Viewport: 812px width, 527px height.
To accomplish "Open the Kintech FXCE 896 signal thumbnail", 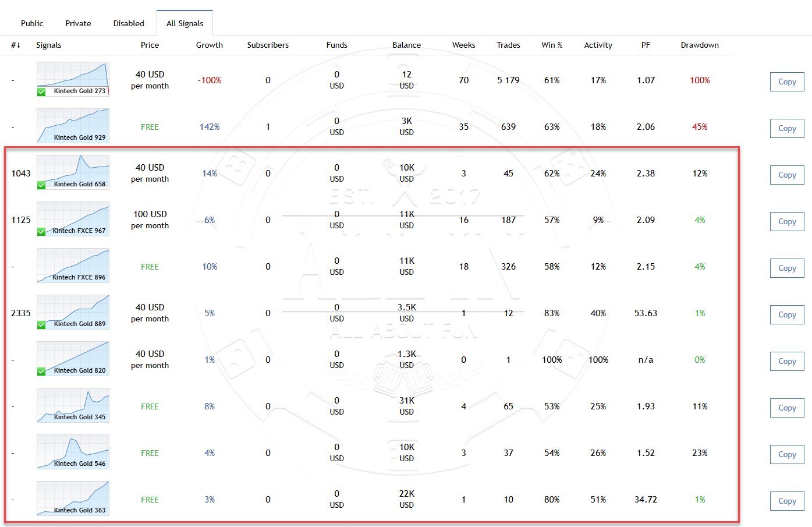I will pyautogui.click(x=73, y=265).
